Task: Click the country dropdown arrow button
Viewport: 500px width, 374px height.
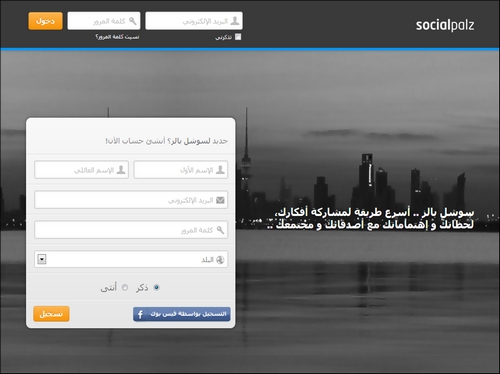Action: click(x=42, y=259)
